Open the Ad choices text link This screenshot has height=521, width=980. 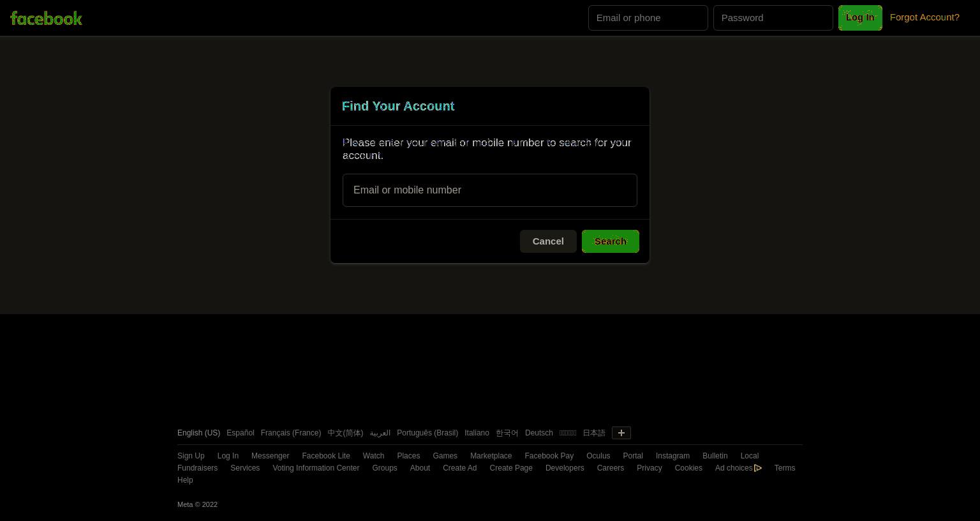click(x=734, y=468)
